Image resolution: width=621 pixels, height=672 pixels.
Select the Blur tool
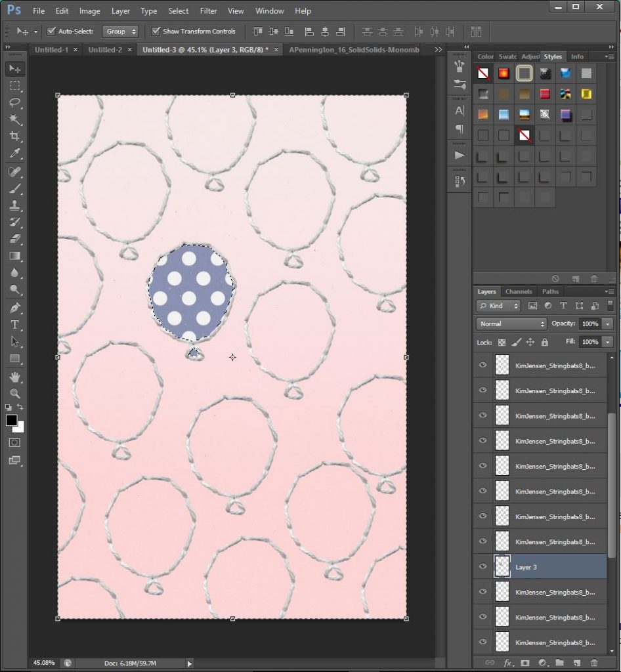(x=14, y=272)
